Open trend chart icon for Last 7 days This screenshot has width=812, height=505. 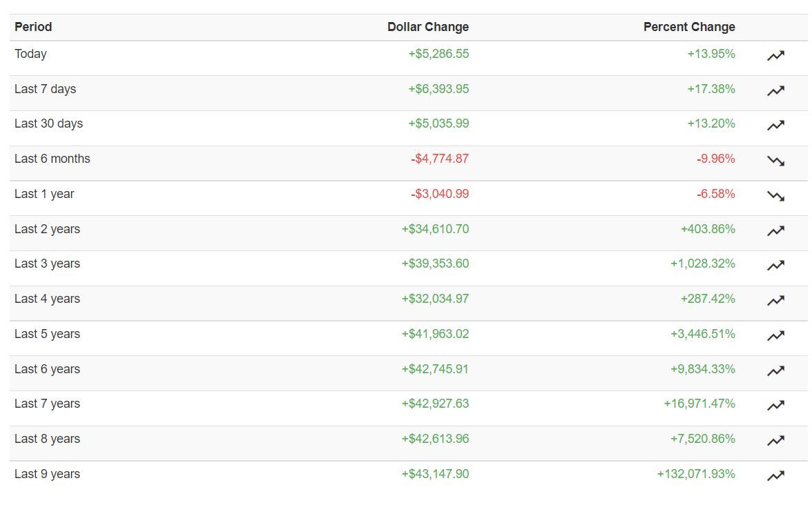pos(775,90)
